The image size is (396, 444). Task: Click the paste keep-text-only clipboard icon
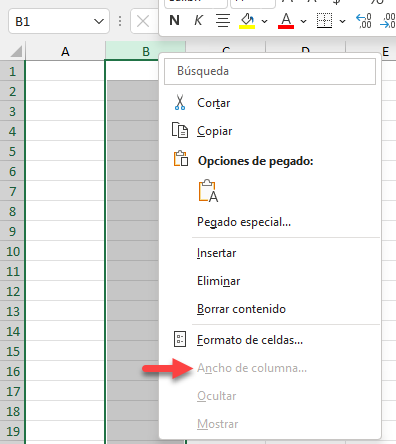[x=208, y=191]
